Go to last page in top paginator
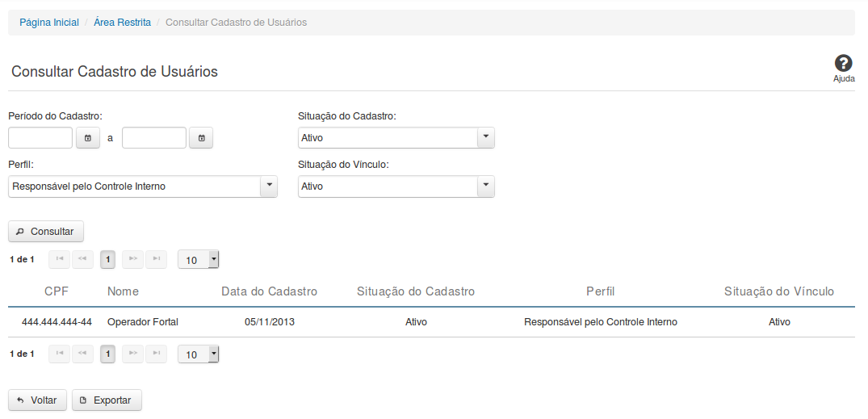Viewport: 868px width, 419px height. click(x=156, y=259)
